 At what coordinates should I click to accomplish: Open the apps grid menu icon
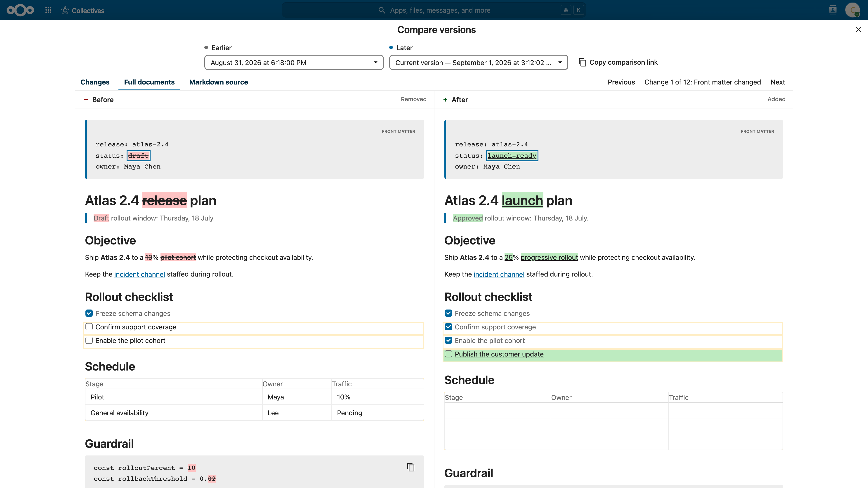48,10
